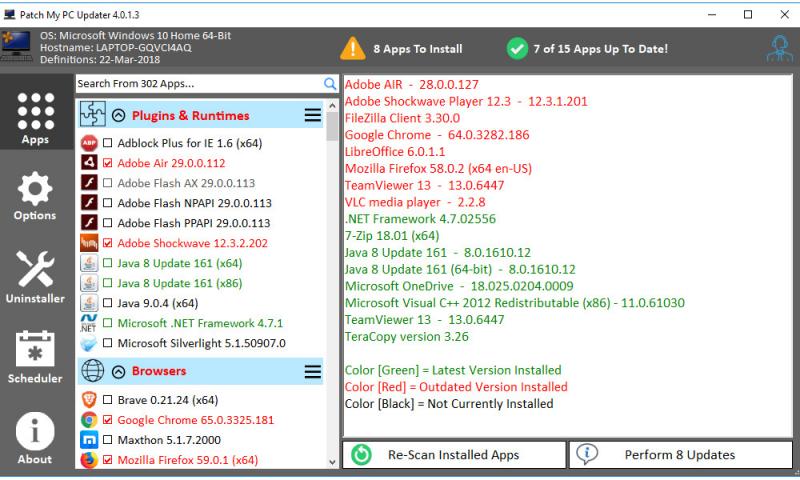Click the Brave browser lion icon
This screenshot has width=800, height=480.
pyautogui.click(x=89, y=400)
